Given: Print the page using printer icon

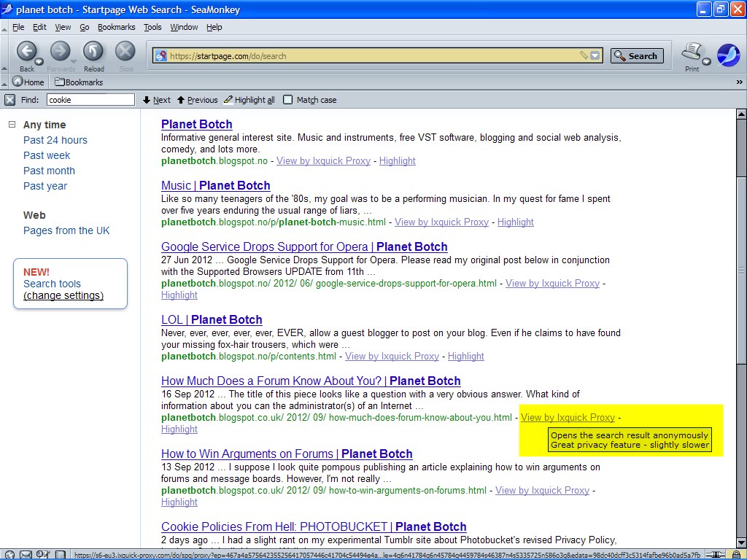Looking at the screenshot, I should pyautogui.click(x=692, y=52).
